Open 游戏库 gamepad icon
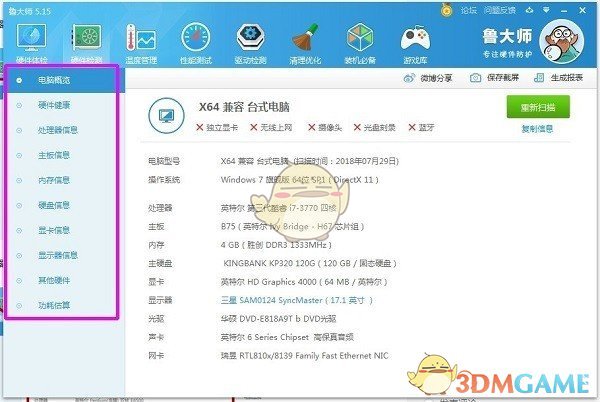The image size is (600, 402). pyautogui.click(x=415, y=43)
